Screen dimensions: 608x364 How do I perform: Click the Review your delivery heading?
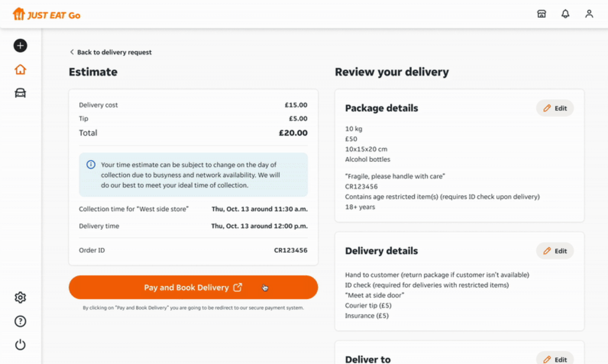(392, 72)
